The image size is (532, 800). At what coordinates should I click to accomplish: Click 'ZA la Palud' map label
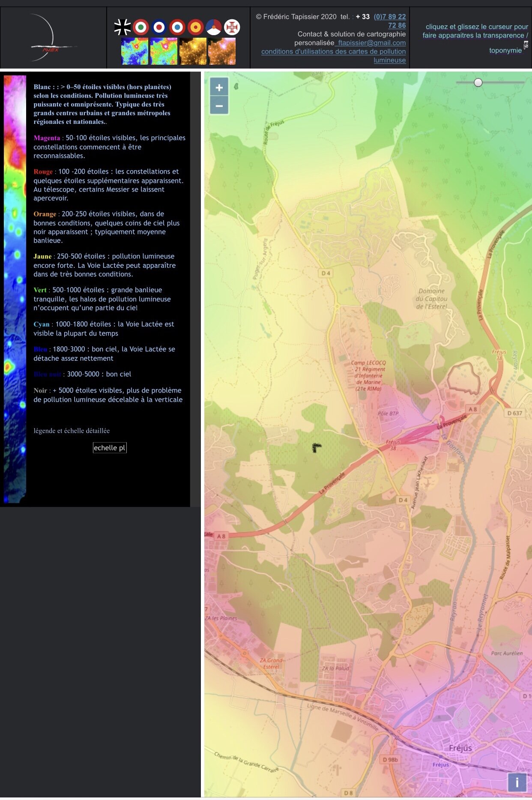(x=335, y=668)
